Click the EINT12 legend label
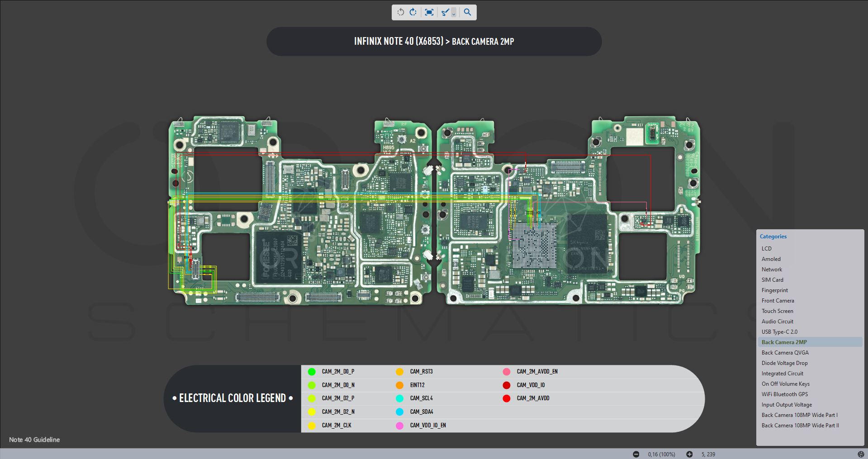Image resolution: width=868 pixels, height=459 pixels. tap(417, 385)
